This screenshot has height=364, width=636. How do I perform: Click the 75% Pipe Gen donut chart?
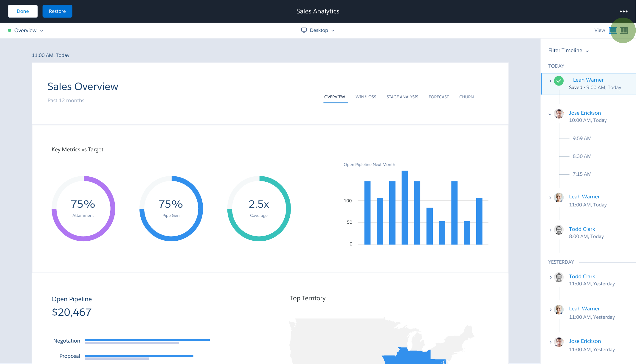171,209
